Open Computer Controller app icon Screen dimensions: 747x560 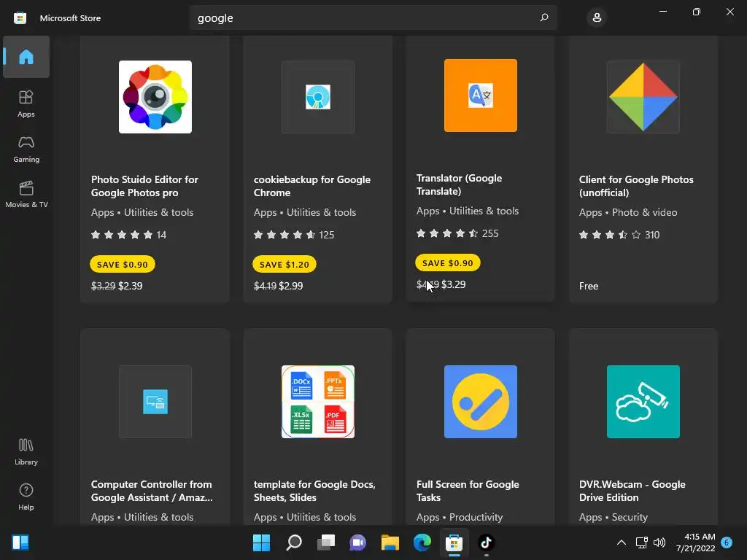click(155, 402)
